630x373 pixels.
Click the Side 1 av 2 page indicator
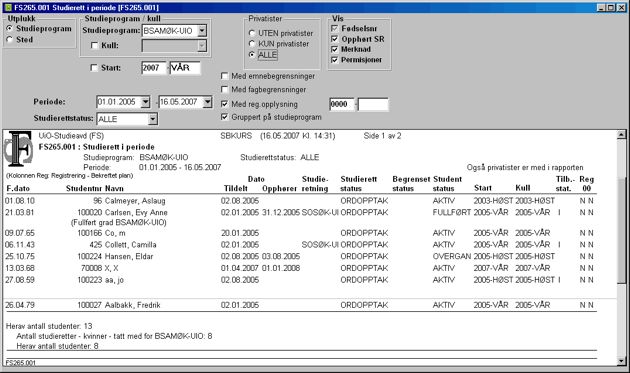[382, 136]
